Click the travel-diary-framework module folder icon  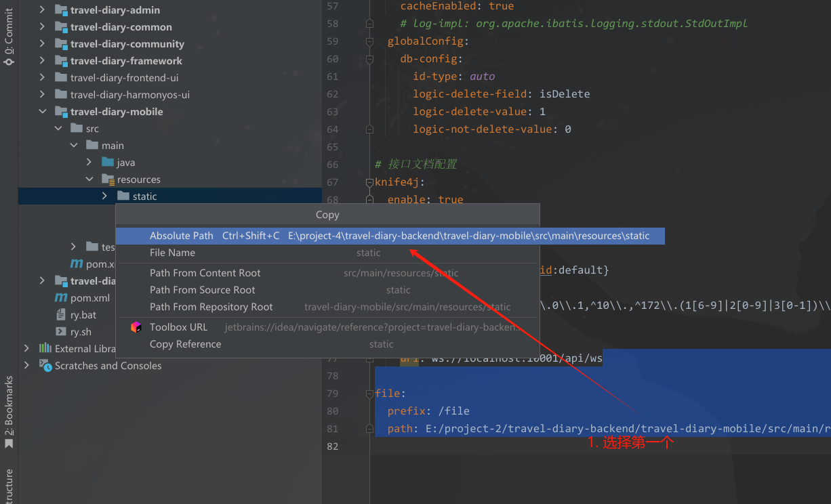tap(61, 61)
